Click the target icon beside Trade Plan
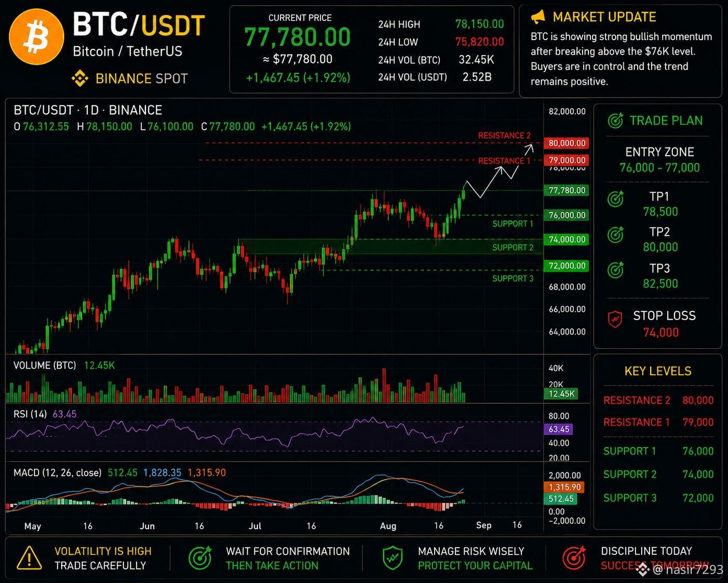Image resolution: width=728 pixels, height=583 pixels. 615,121
